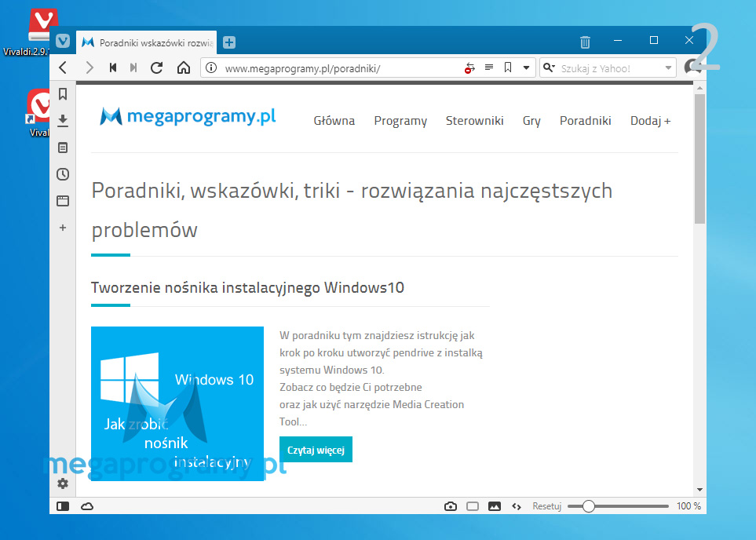Screen dimensions: 756x540
Task: Open the Notes side panel
Action: click(63, 148)
